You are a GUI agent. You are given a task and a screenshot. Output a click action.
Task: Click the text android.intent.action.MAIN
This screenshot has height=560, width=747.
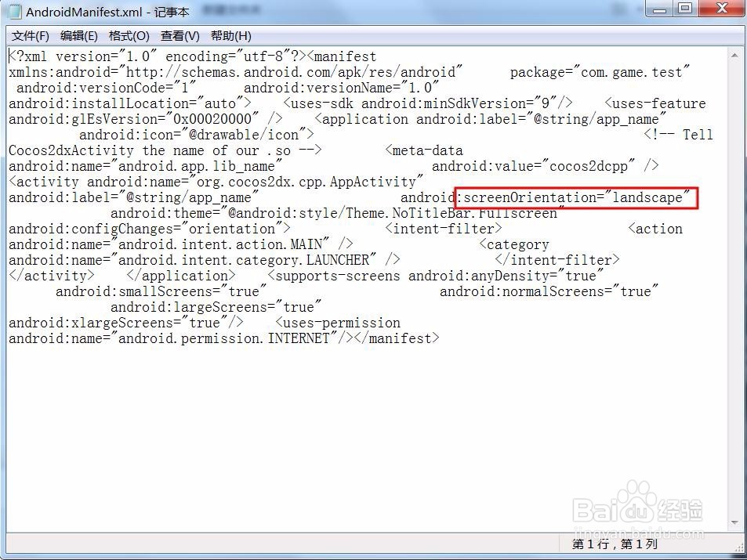tap(219, 245)
